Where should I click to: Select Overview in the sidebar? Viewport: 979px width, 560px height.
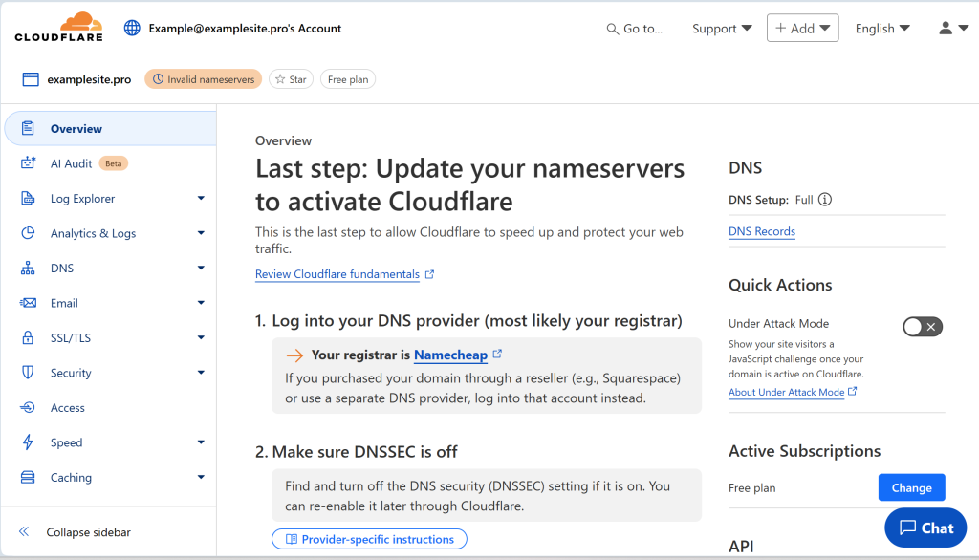(111, 129)
